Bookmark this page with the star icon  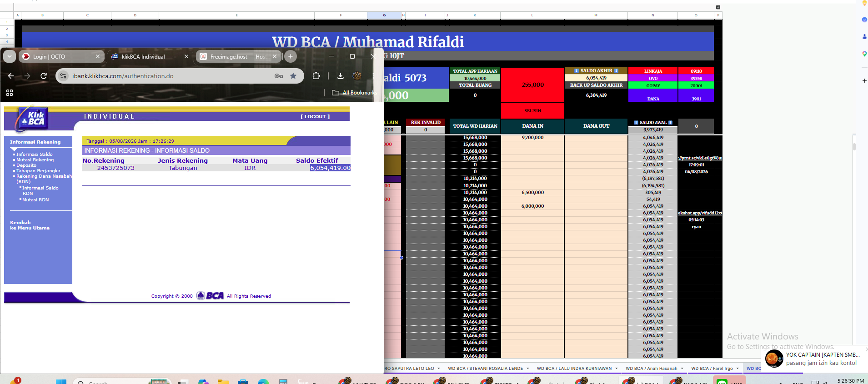(293, 76)
